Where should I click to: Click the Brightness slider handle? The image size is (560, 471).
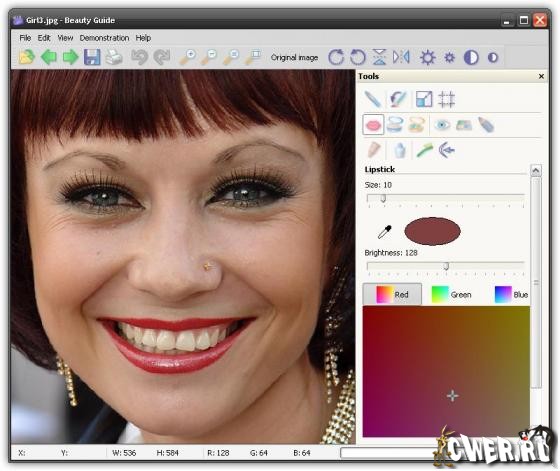[446, 266]
